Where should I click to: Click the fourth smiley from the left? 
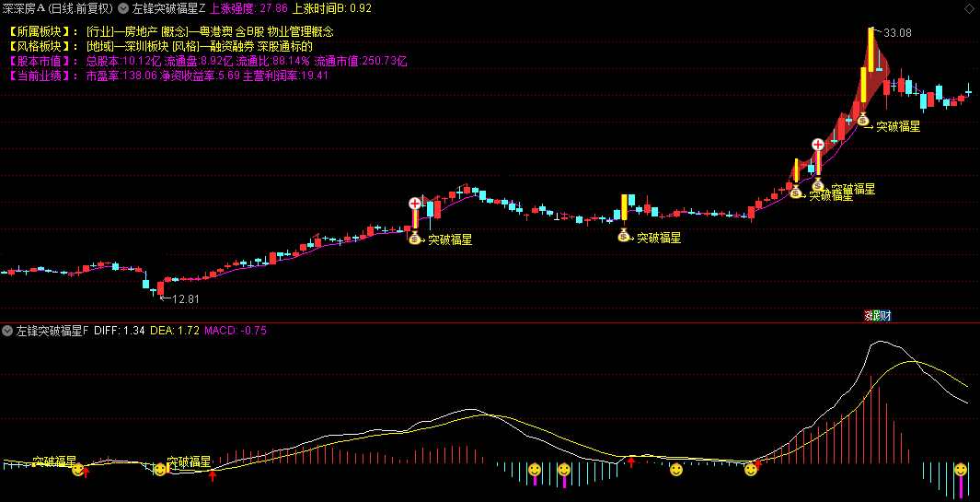coord(564,469)
